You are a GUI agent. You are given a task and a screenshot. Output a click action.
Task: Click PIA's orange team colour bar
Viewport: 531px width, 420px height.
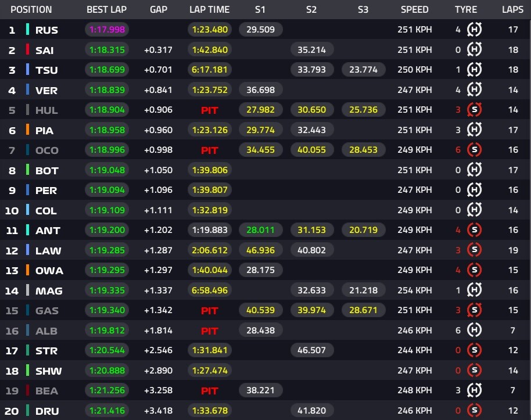click(27, 130)
